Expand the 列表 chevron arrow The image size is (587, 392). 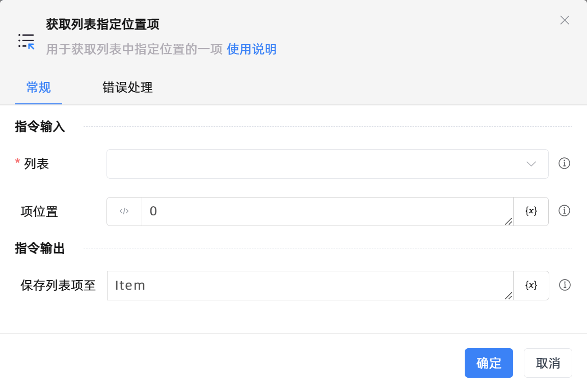tap(531, 164)
